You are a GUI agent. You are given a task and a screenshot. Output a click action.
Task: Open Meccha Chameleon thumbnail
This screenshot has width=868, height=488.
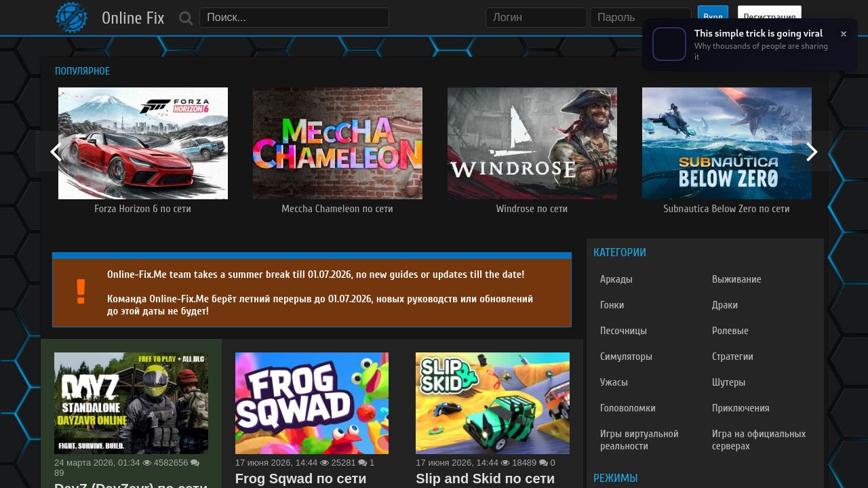coord(338,143)
